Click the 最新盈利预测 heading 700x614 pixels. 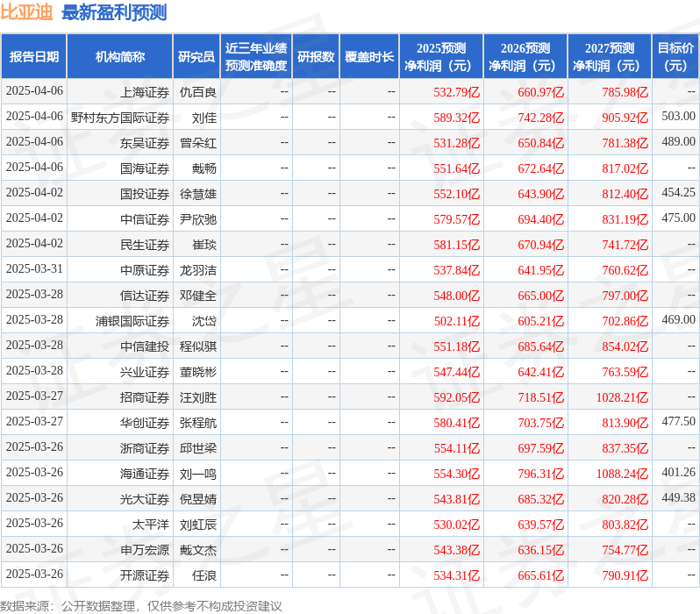[x=114, y=12]
